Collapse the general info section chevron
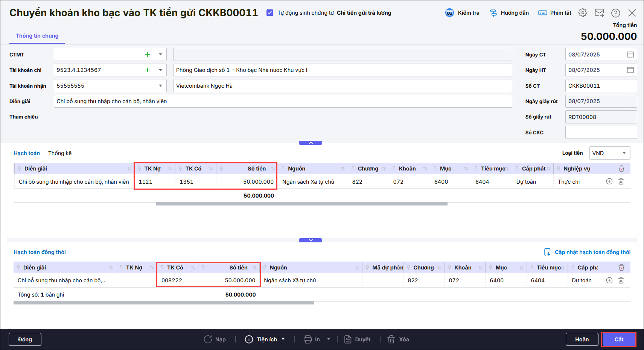Image resolution: width=644 pixels, height=350 pixels. [311, 143]
